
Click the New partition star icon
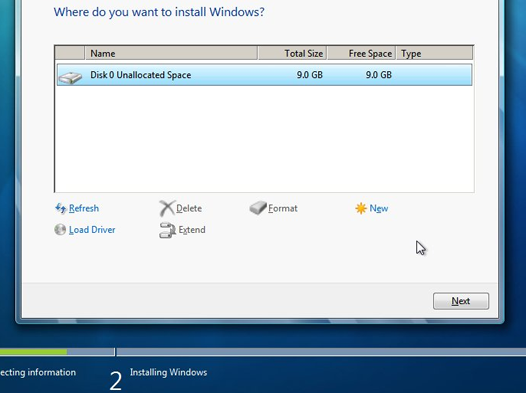361,208
